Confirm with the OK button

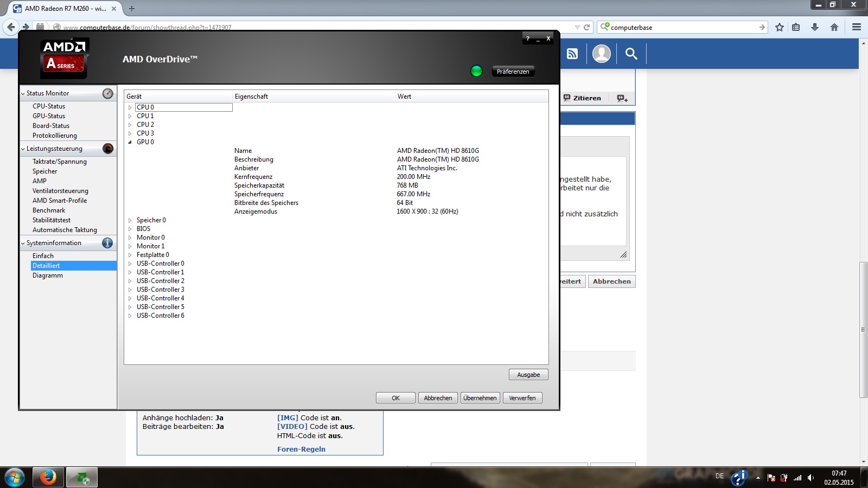[x=395, y=398]
